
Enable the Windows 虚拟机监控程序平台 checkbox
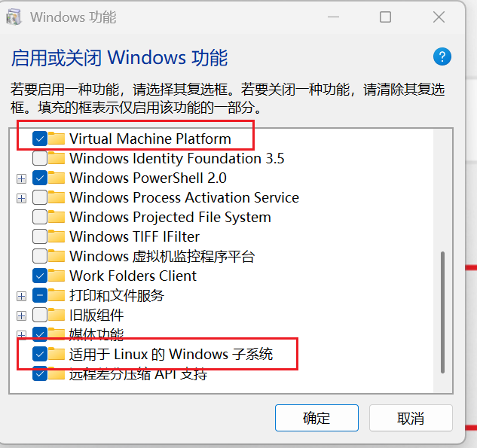(x=40, y=256)
